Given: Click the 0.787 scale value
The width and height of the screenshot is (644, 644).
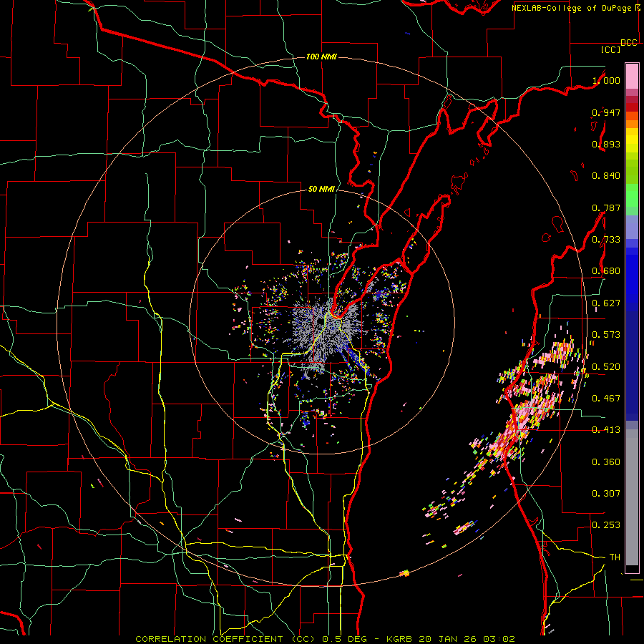Looking at the screenshot, I should coord(606,208).
